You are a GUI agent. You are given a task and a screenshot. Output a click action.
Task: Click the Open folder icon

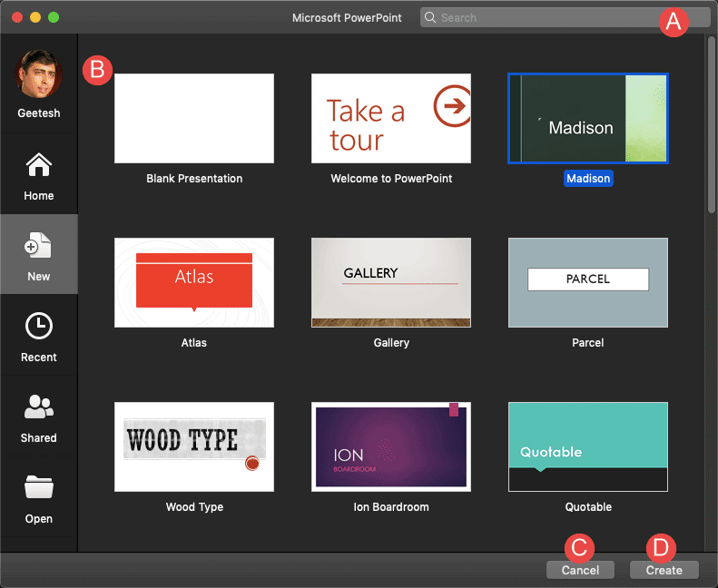coord(39,488)
